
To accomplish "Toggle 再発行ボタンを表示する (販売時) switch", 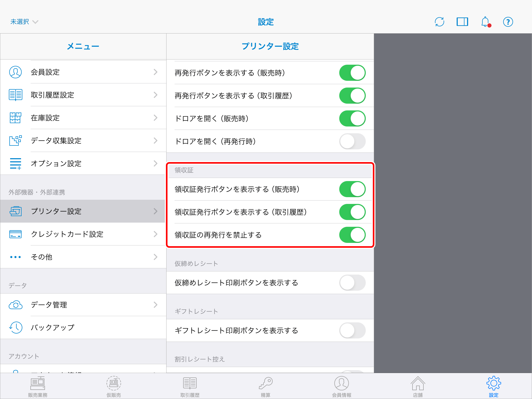I will (352, 73).
